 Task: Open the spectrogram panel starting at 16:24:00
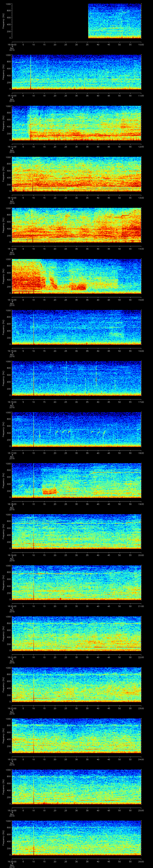[x=76, y=787]
